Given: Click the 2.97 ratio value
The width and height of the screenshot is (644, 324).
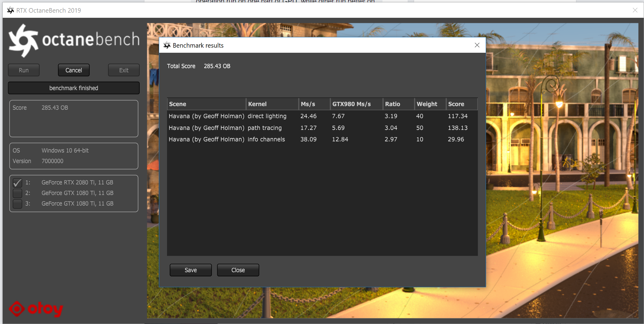Looking at the screenshot, I should pos(391,139).
